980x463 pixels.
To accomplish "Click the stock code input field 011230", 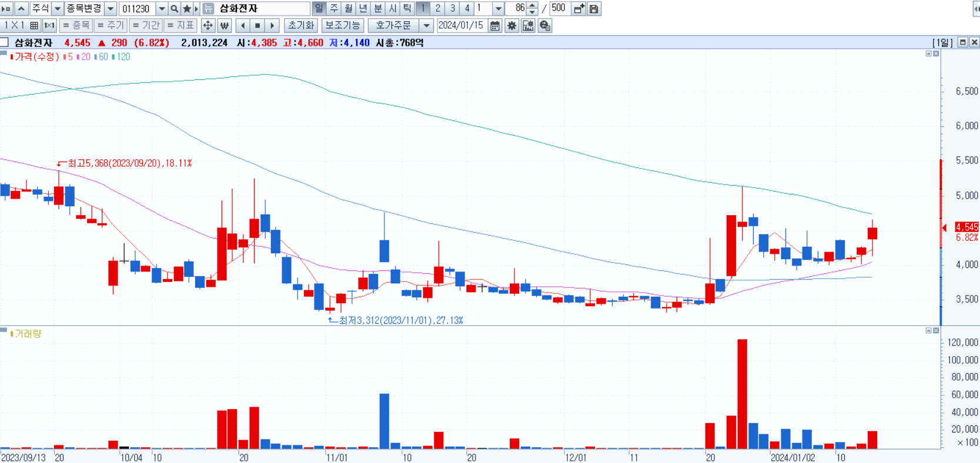I will click(137, 9).
